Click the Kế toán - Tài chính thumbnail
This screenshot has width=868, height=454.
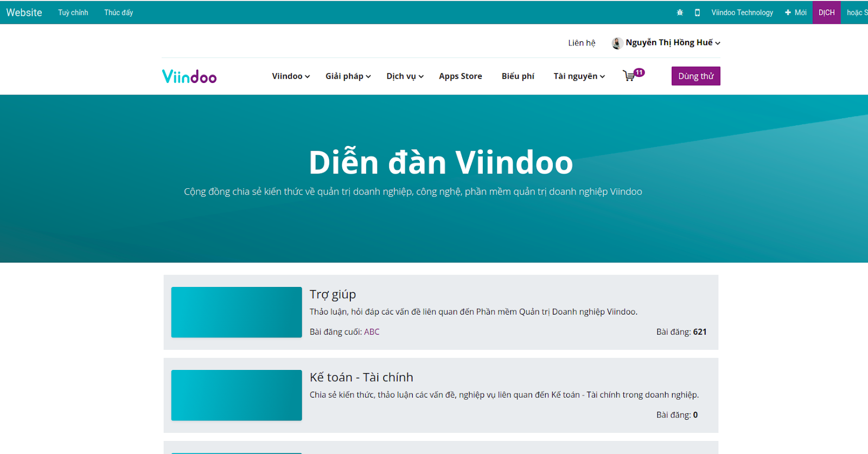(x=237, y=395)
